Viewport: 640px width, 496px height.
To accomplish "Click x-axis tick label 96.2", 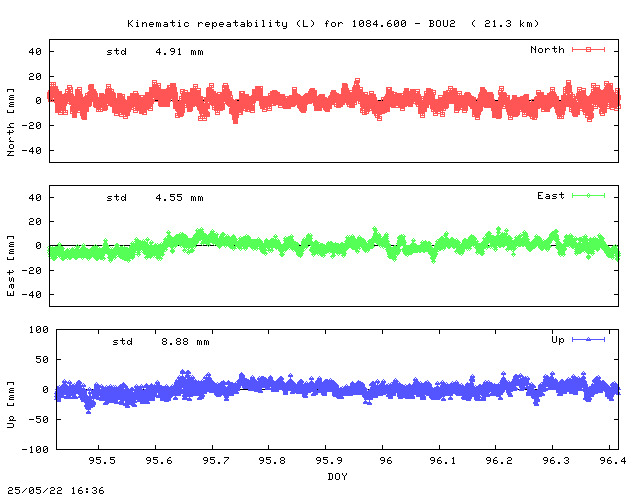I will [499, 460].
